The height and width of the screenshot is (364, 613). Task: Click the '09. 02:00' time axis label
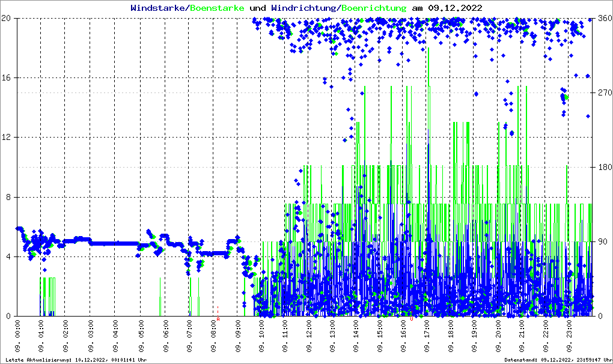66,336
